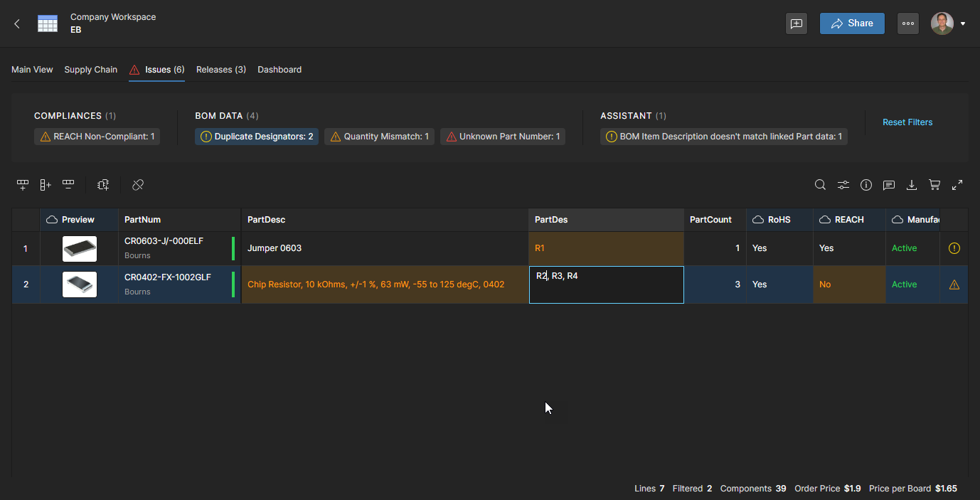The height and width of the screenshot is (500, 980).
Task: Open the search icon in table toolbar
Action: pos(820,185)
